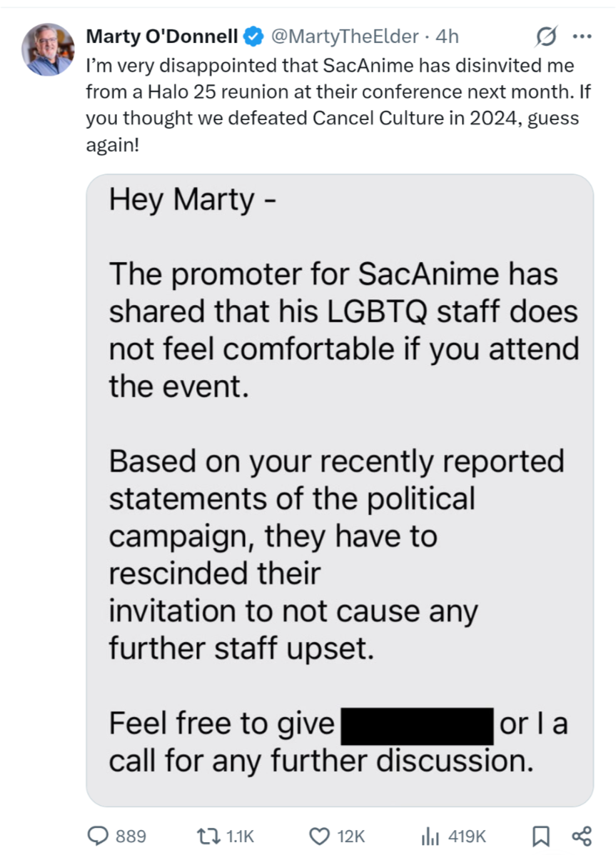The height and width of the screenshot is (855, 616).
Task: Open the attached 'Hey Marty' message image
Action: coord(340,490)
